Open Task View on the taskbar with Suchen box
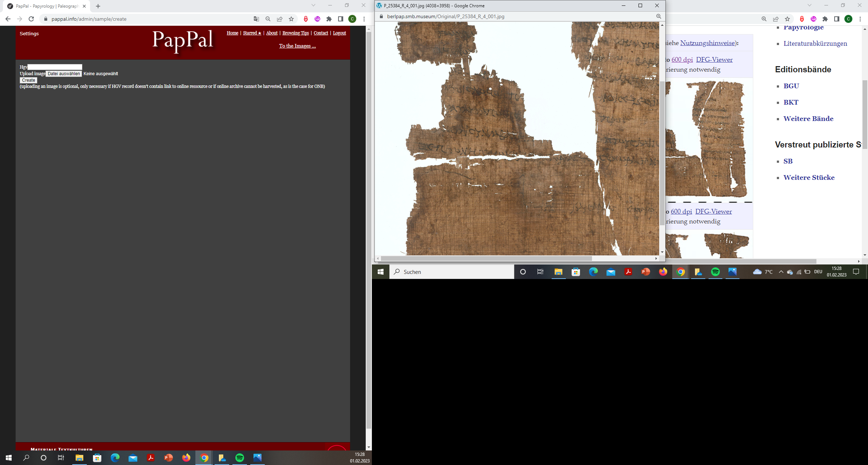 click(x=540, y=272)
